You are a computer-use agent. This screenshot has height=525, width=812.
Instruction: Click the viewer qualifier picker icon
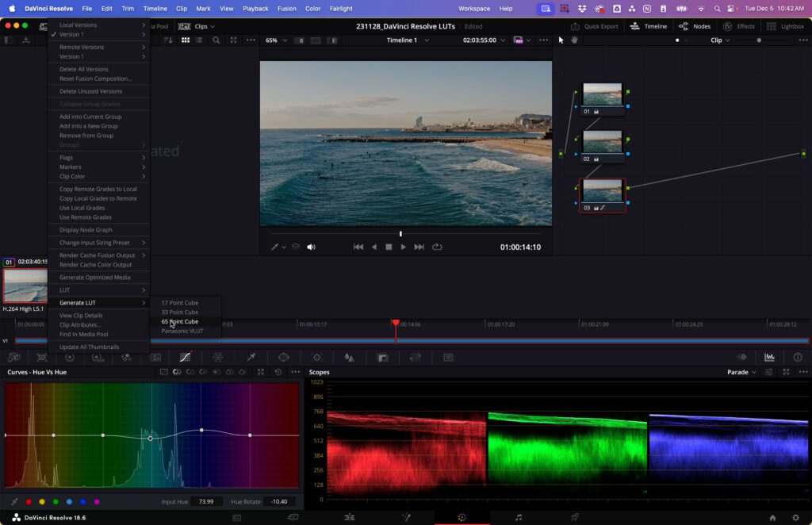(274, 247)
